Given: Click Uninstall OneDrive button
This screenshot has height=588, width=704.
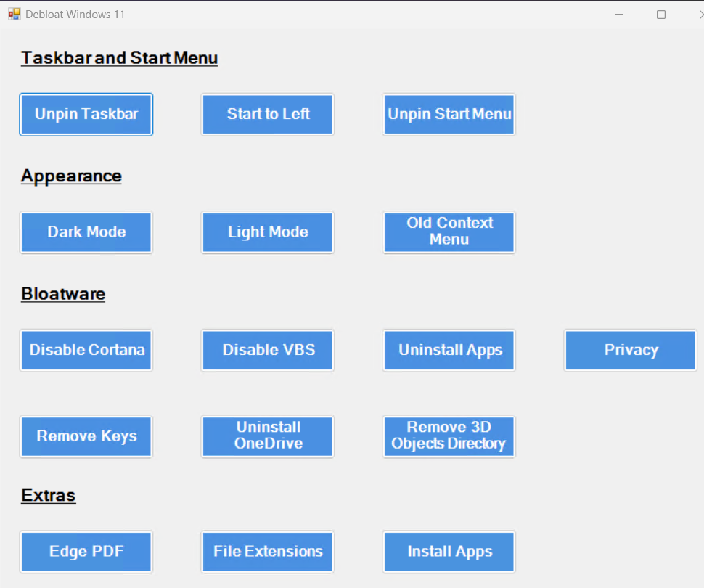Looking at the screenshot, I should [x=268, y=436].
